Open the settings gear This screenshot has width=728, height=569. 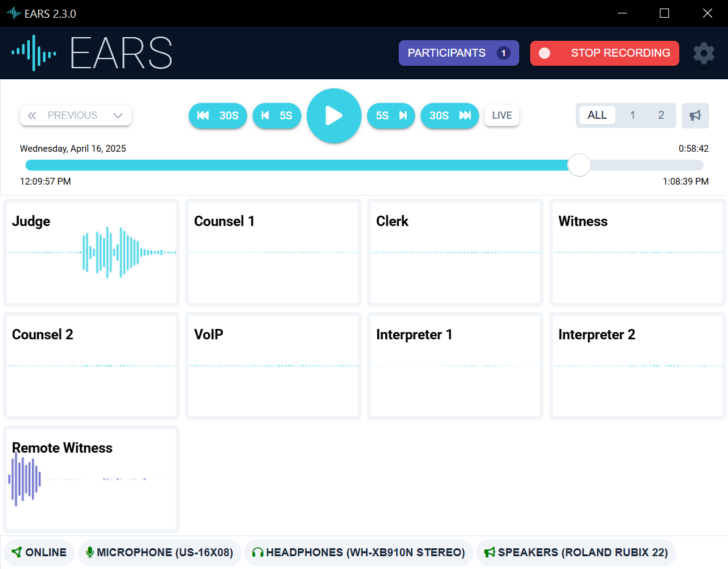tap(704, 53)
